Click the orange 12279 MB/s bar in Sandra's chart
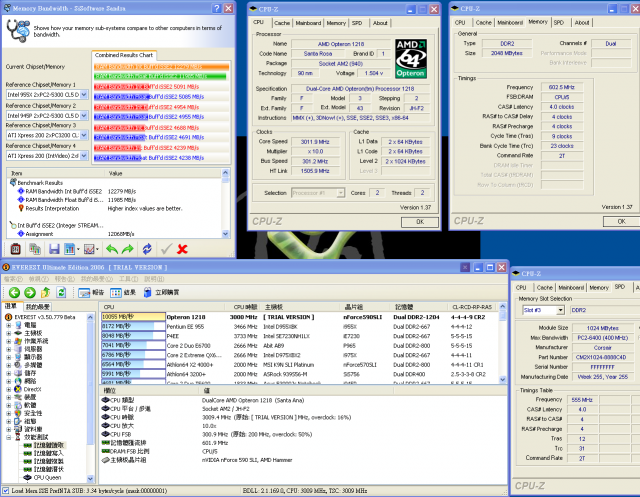Viewport: 640px width, 497px height. (x=161, y=67)
